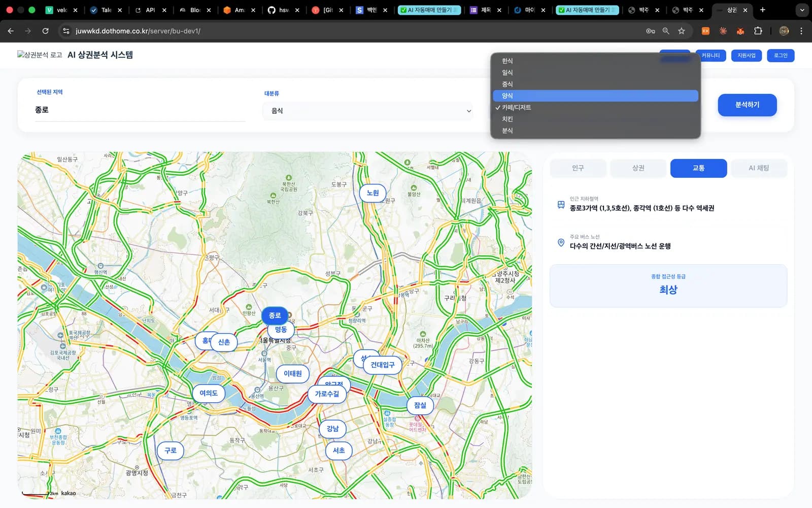Open the 상권 tab
Screen dimensions: 812x508
[638, 168]
